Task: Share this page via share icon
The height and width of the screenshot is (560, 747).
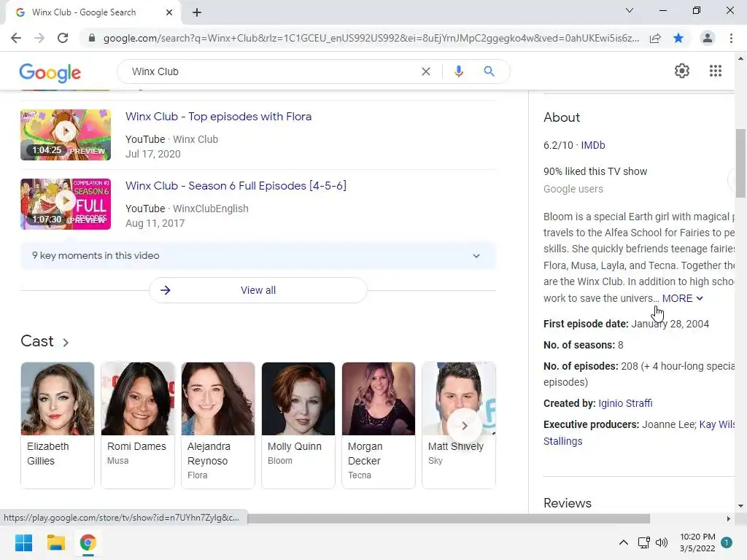Action: tap(655, 38)
